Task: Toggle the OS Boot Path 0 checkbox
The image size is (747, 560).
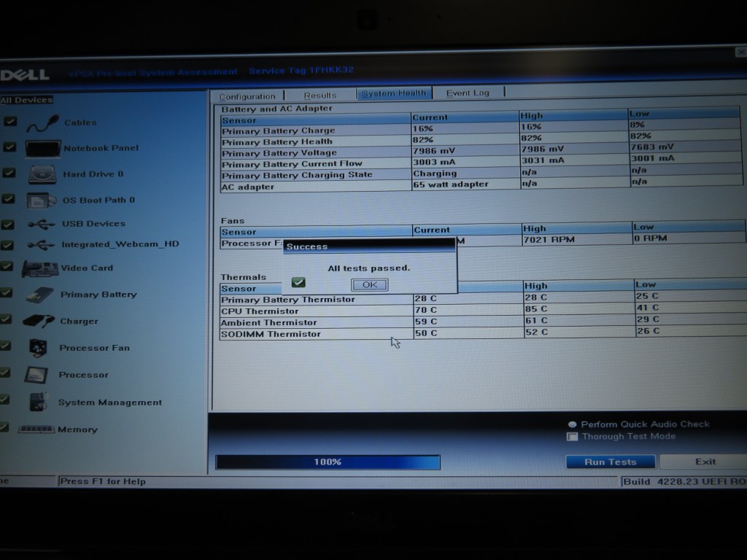Action: 8,199
